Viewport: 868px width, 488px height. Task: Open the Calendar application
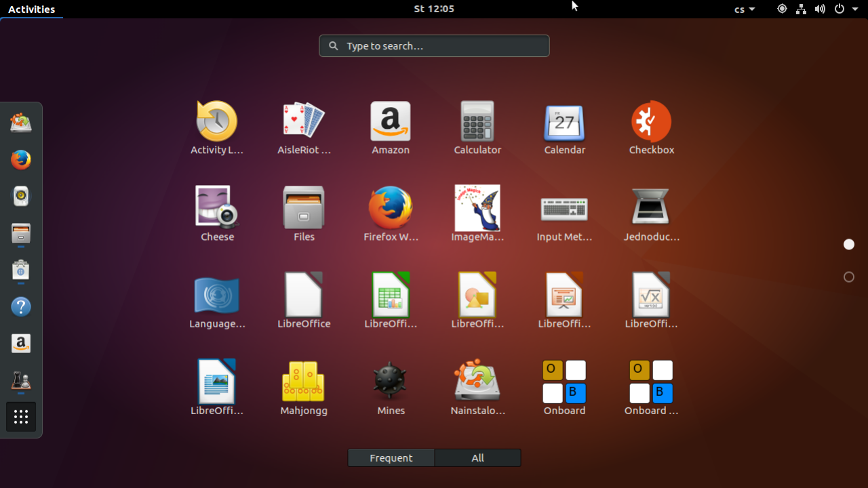point(564,128)
